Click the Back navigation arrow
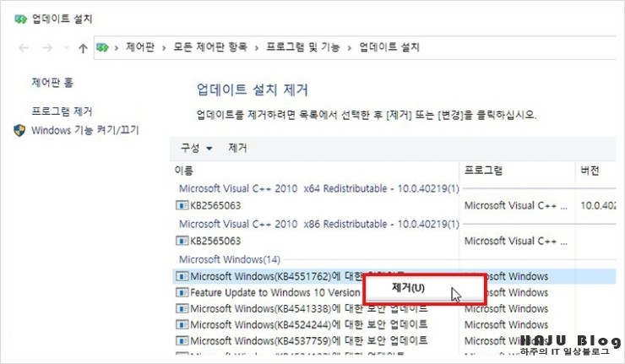The width and height of the screenshot is (625, 364). [24, 48]
